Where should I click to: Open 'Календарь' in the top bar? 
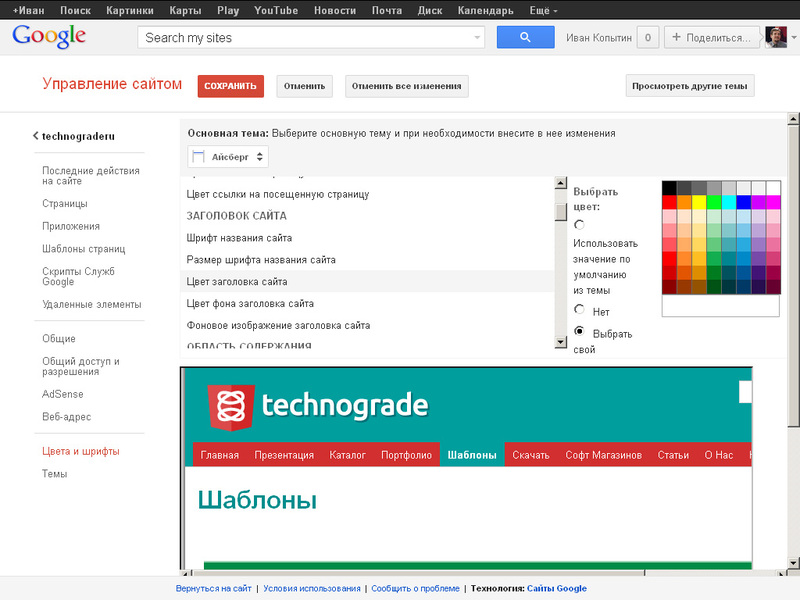point(485,10)
